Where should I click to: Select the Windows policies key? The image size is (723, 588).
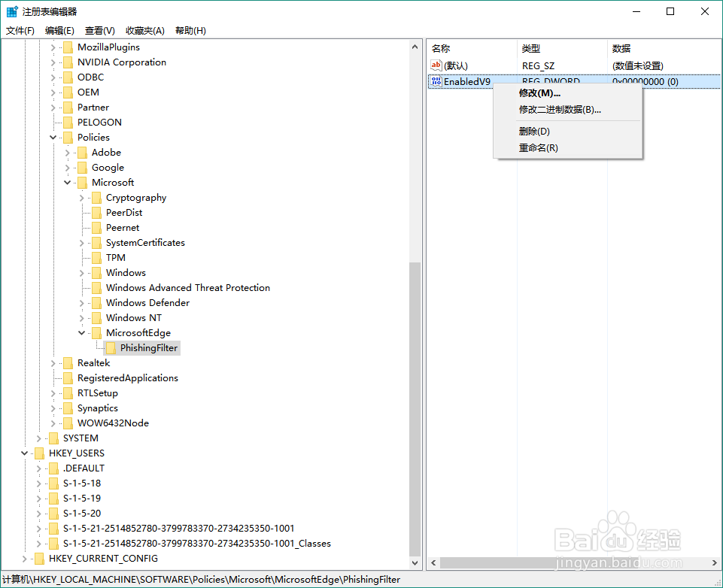pyautogui.click(x=126, y=273)
